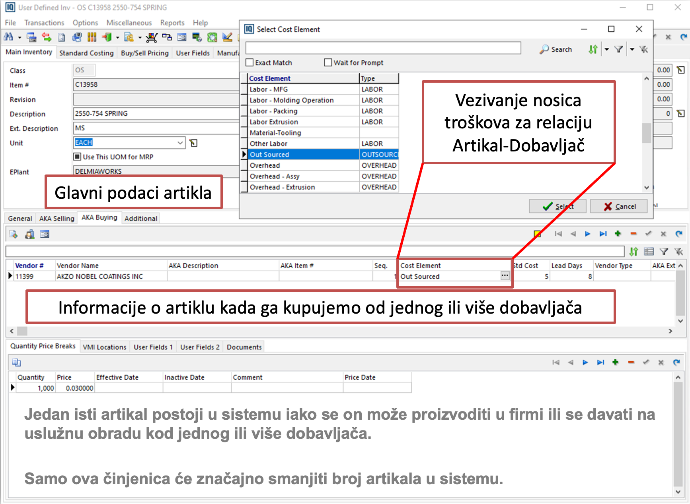Toggle the Wait for Prompt checkbox

(328, 62)
